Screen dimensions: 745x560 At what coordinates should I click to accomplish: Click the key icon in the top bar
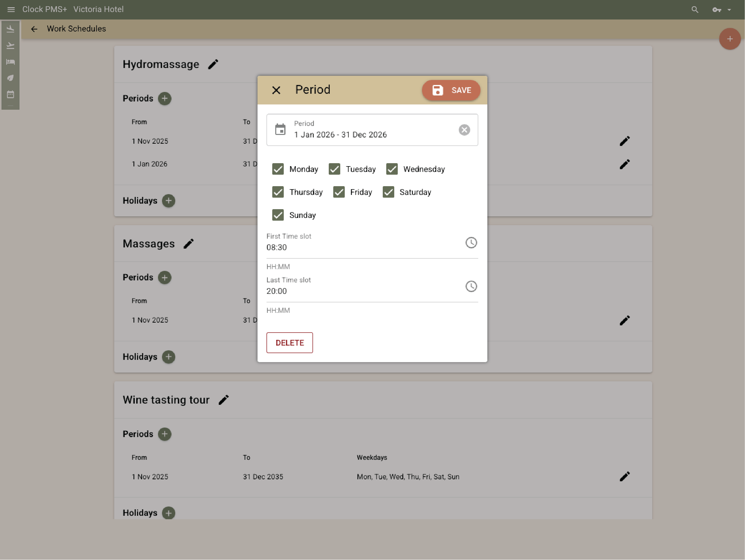click(717, 10)
